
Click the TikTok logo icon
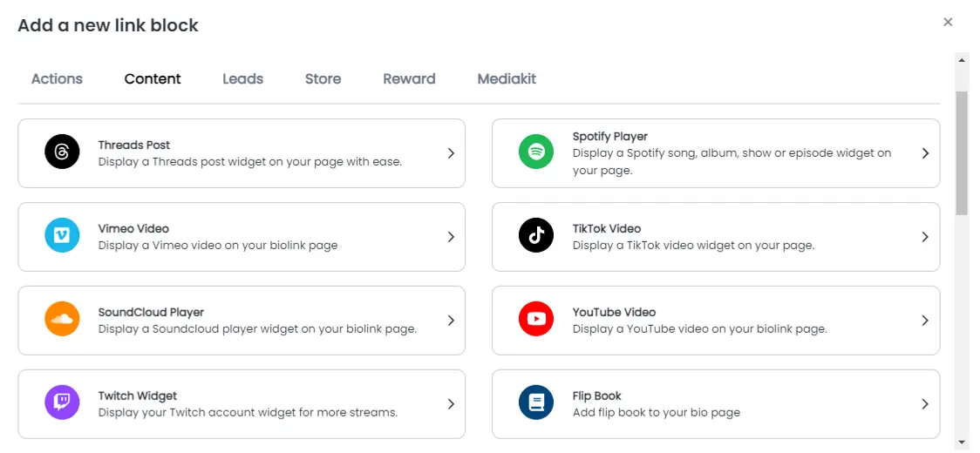tap(536, 237)
